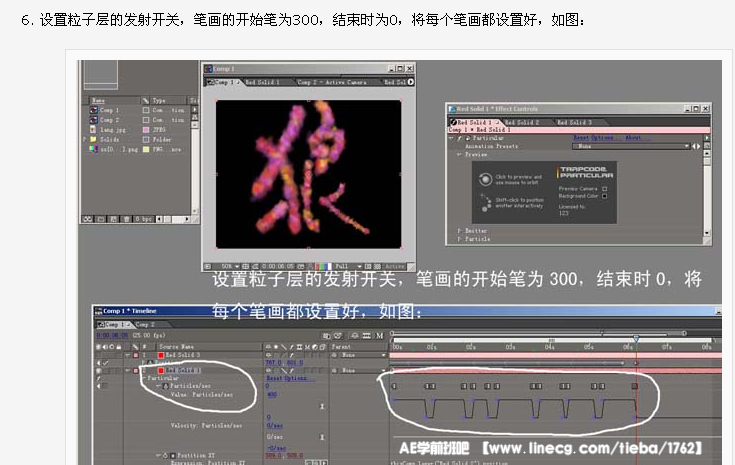The height and width of the screenshot is (465, 735).
Task: Switch to Comp 1 tab in the Comp window
Action: click(223, 82)
